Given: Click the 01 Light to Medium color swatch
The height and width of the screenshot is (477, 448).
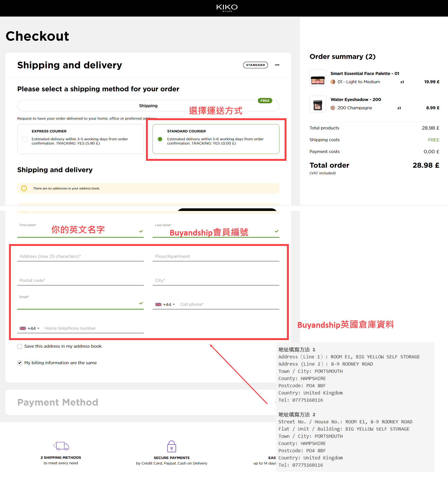Looking at the screenshot, I should tap(333, 82).
